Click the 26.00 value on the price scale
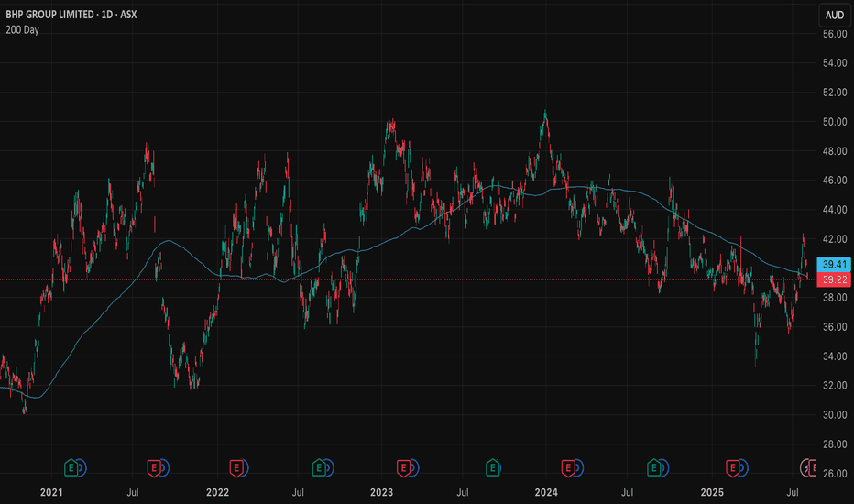The height and width of the screenshot is (504, 854). [x=835, y=474]
